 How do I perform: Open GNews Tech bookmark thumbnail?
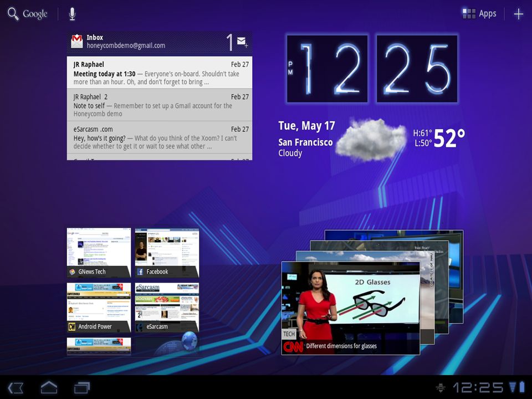[x=99, y=253]
